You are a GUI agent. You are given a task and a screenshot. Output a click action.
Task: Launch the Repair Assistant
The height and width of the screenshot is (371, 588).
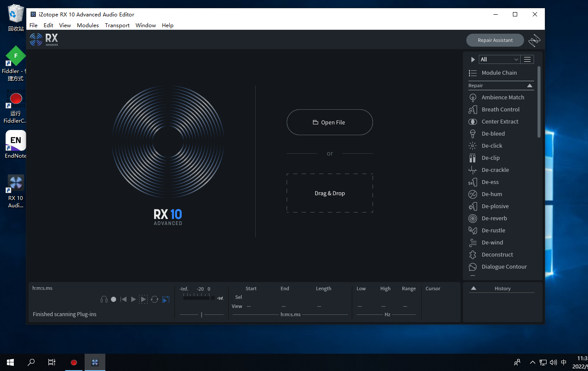tap(495, 40)
